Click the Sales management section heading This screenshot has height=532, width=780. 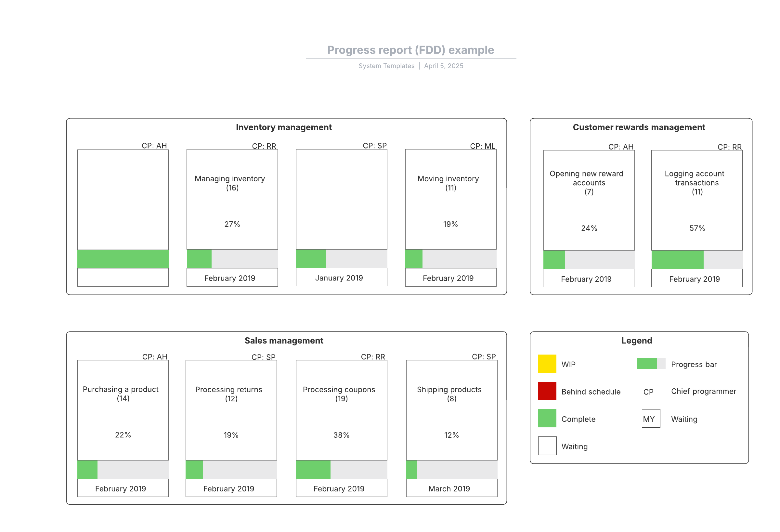pos(284,340)
